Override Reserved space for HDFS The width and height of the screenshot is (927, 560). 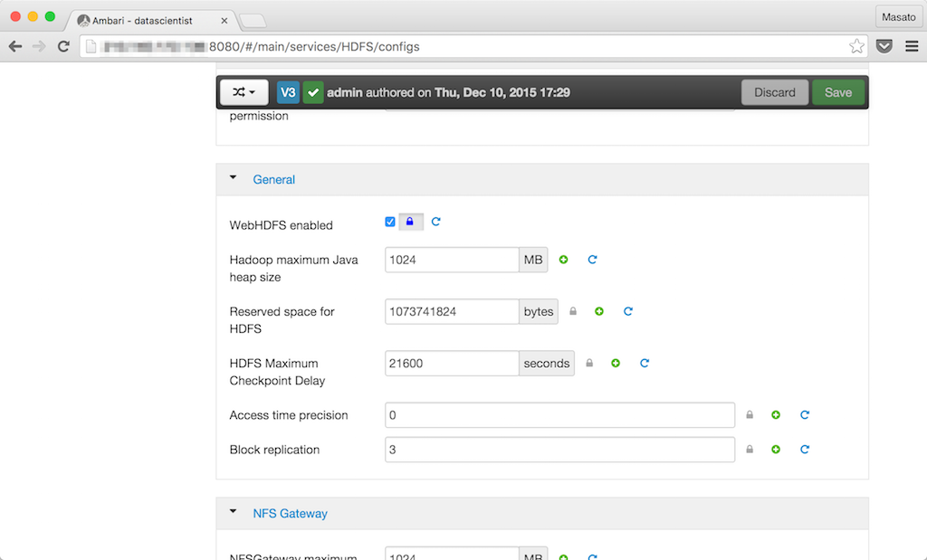pos(599,311)
